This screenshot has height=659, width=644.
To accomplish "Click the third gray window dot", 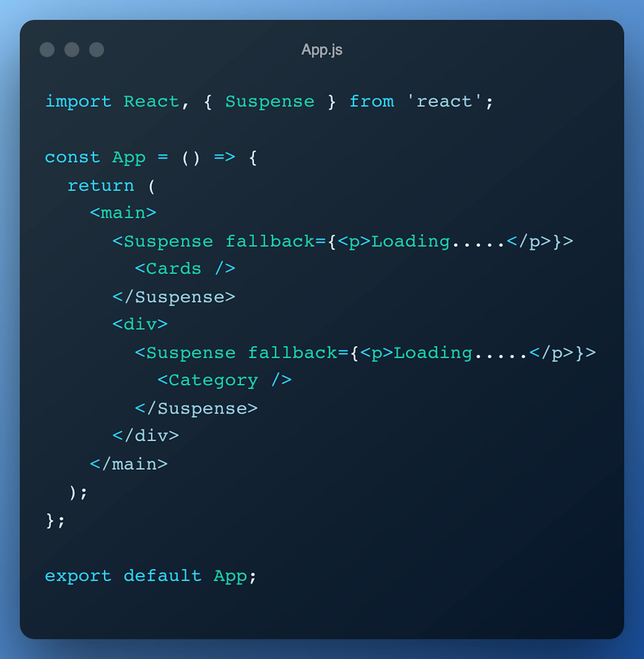I will (x=96, y=50).
